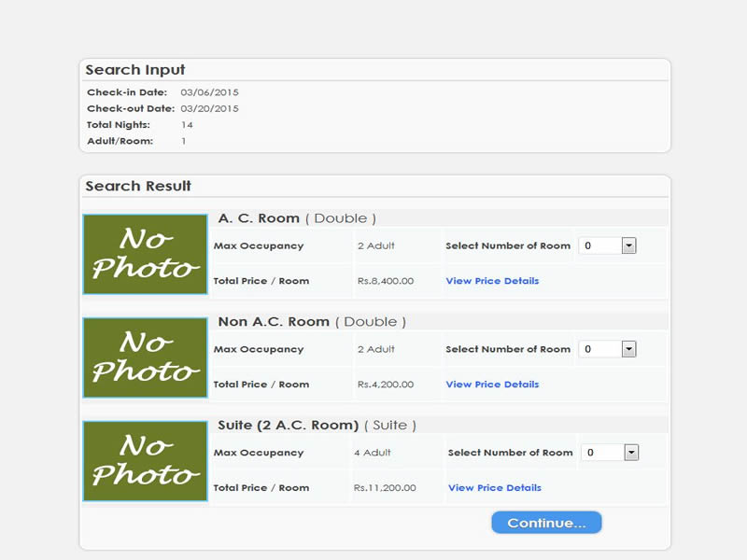Image resolution: width=747 pixels, height=560 pixels.
Task: Click Total Nights label
Action: pyautogui.click(x=119, y=125)
